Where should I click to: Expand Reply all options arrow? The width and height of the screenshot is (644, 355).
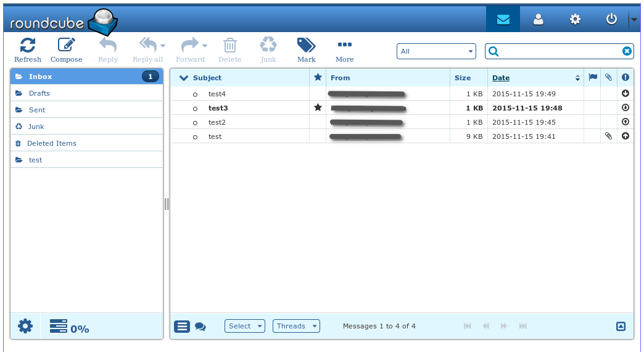point(163,46)
